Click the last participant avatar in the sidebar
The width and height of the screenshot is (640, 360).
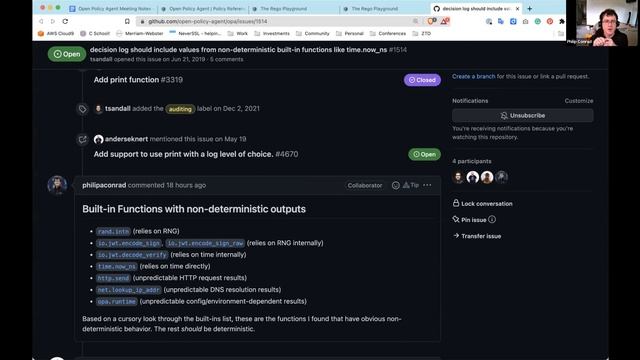[x=502, y=177]
